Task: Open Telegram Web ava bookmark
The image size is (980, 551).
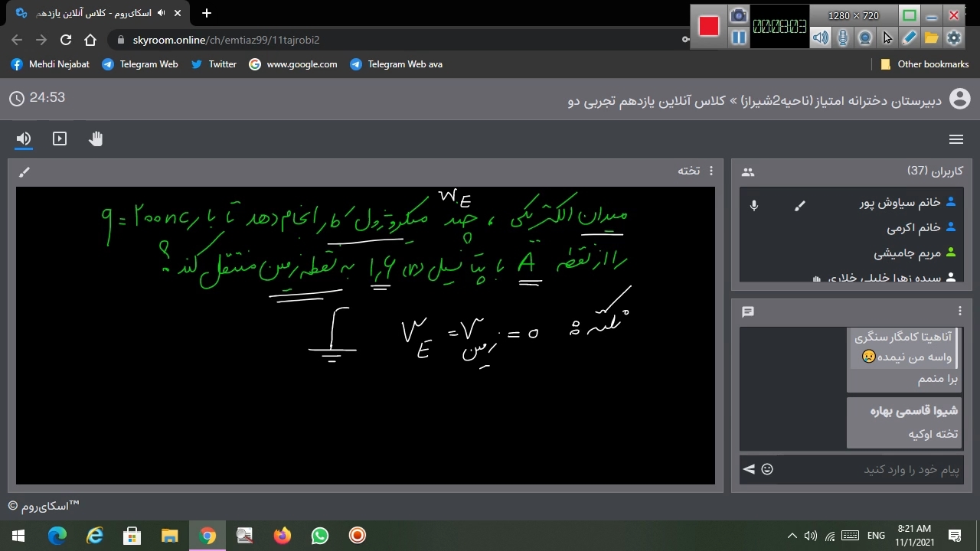Action: (397, 64)
